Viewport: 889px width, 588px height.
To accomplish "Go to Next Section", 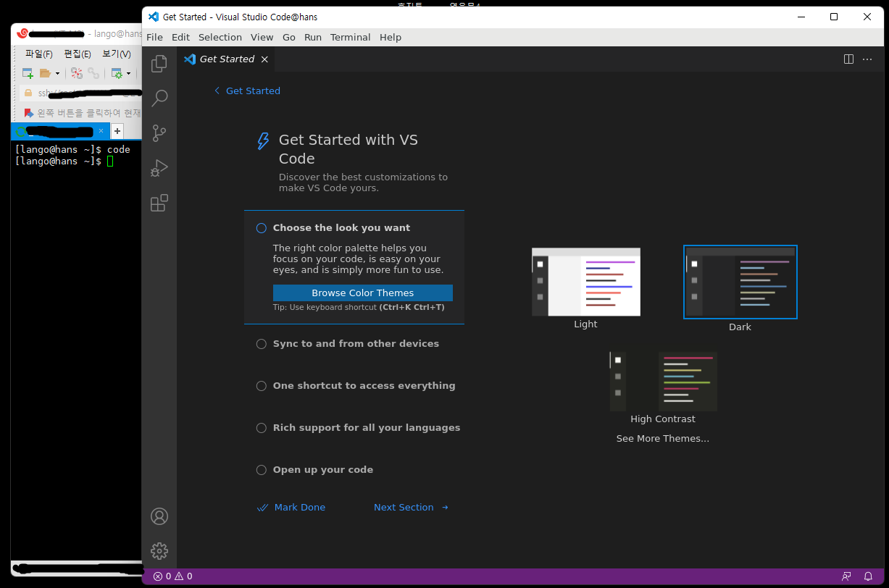I will [x=412, y=508].
